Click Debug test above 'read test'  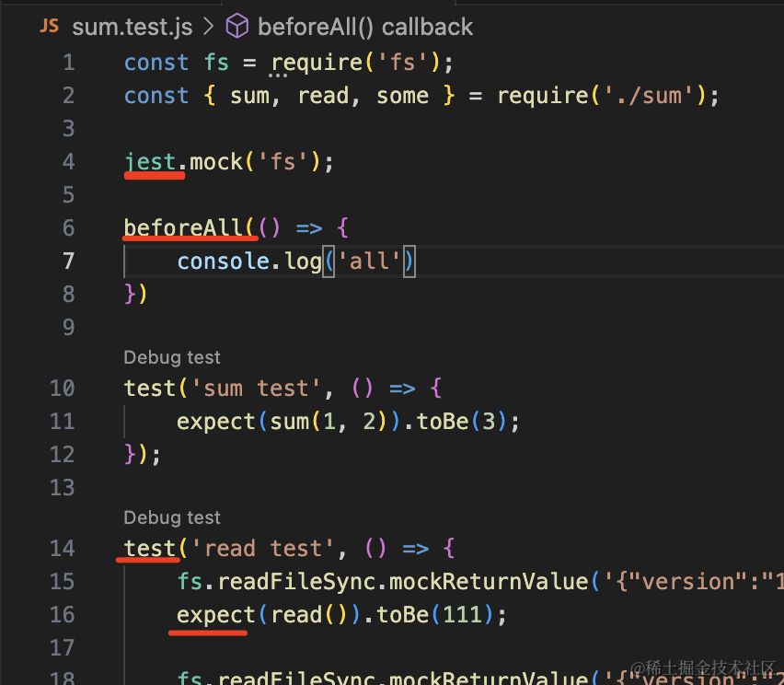[172, 517]
